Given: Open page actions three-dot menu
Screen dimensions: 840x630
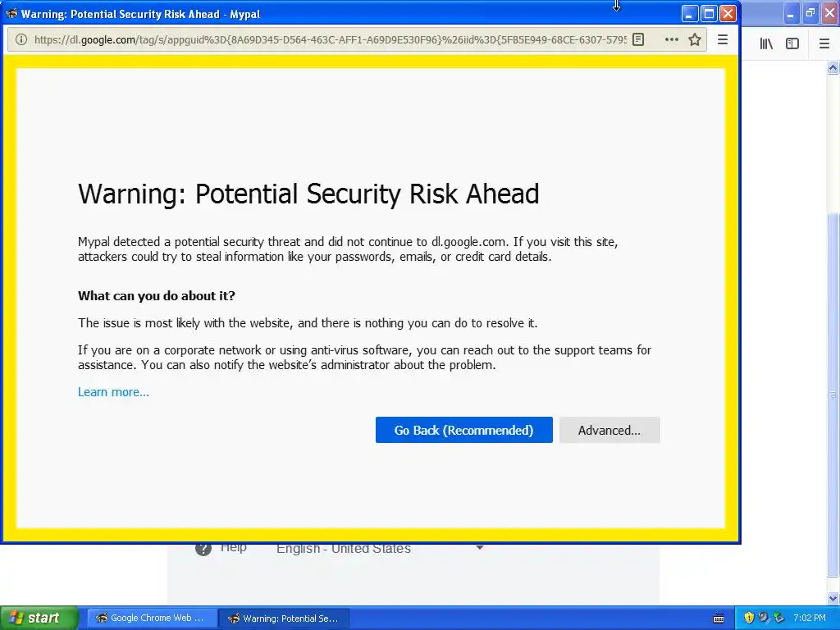Looking at the screenshot, I should tap(671, 39).
